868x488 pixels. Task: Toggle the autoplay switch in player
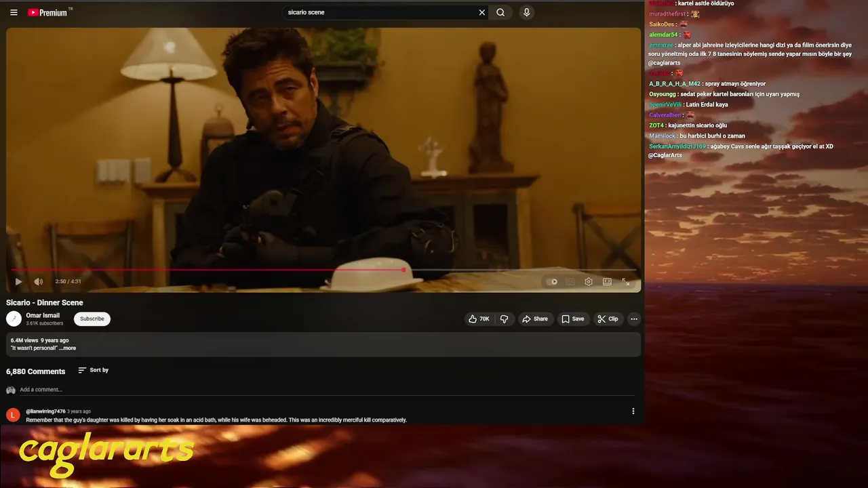point(553,282)
